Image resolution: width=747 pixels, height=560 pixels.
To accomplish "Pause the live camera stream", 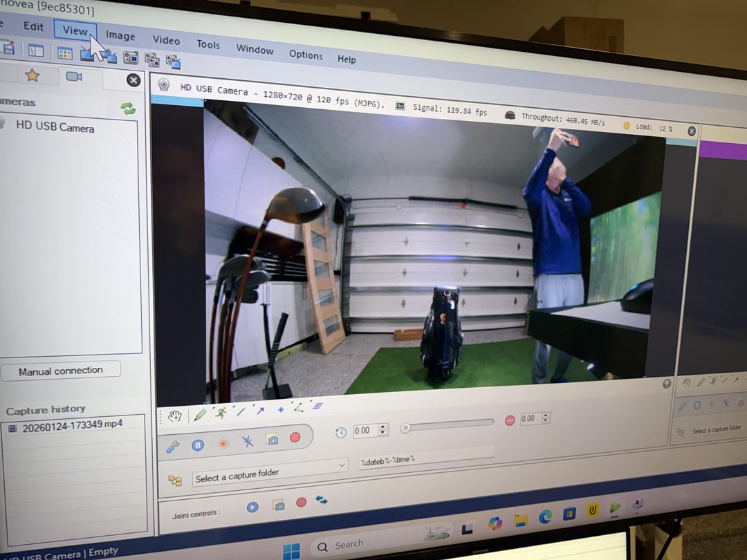I will click(198, 445).
